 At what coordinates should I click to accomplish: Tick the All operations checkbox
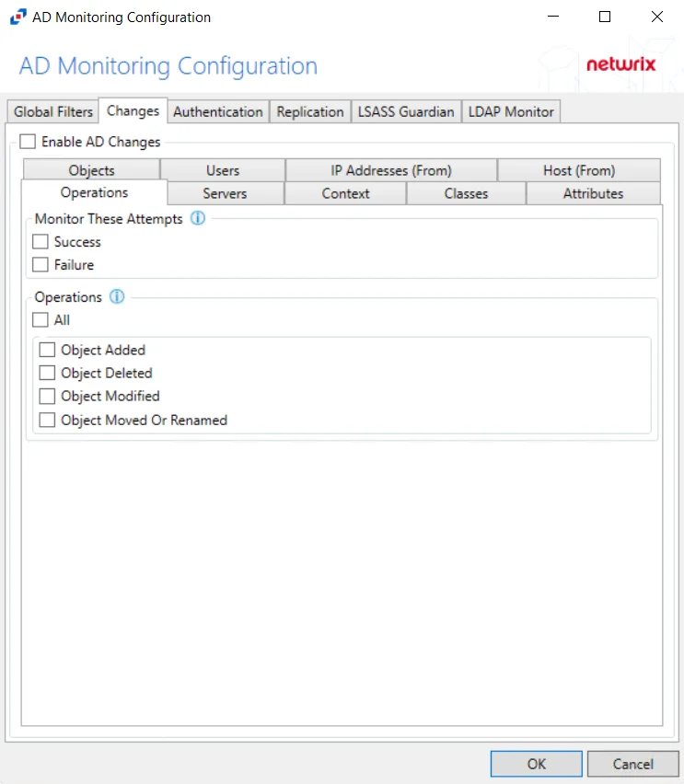(x=40, y=319)
